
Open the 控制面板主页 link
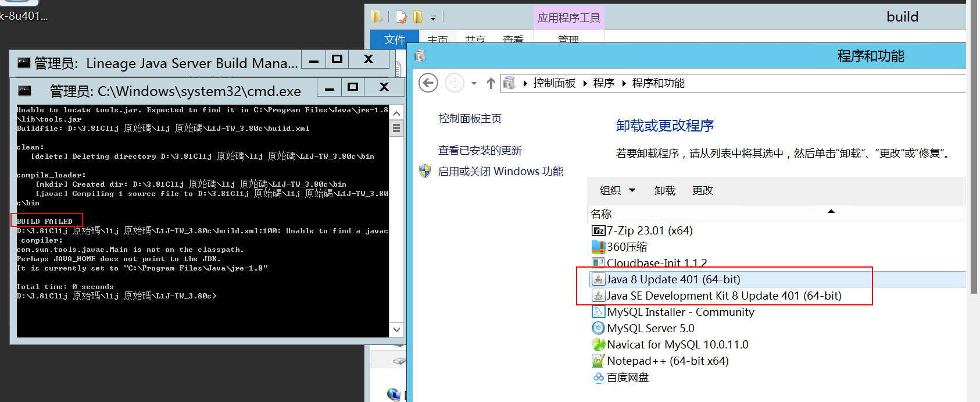coord(470,119)
